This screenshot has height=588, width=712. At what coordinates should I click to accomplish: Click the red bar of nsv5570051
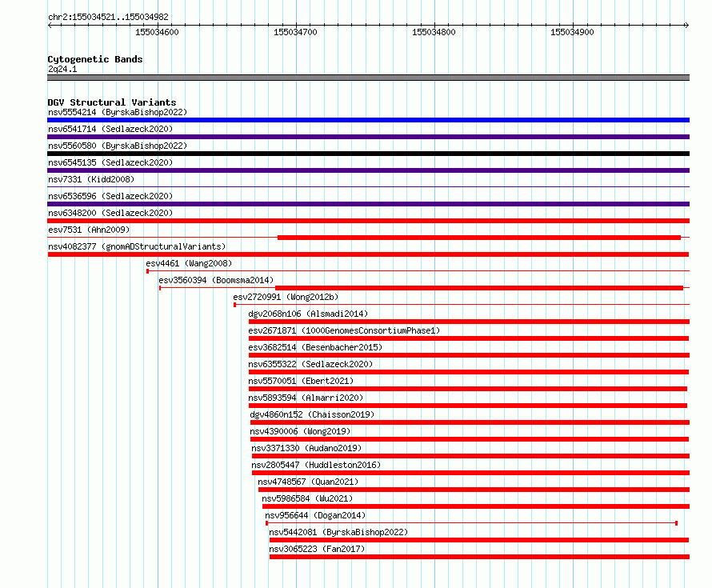pos(468,389)
